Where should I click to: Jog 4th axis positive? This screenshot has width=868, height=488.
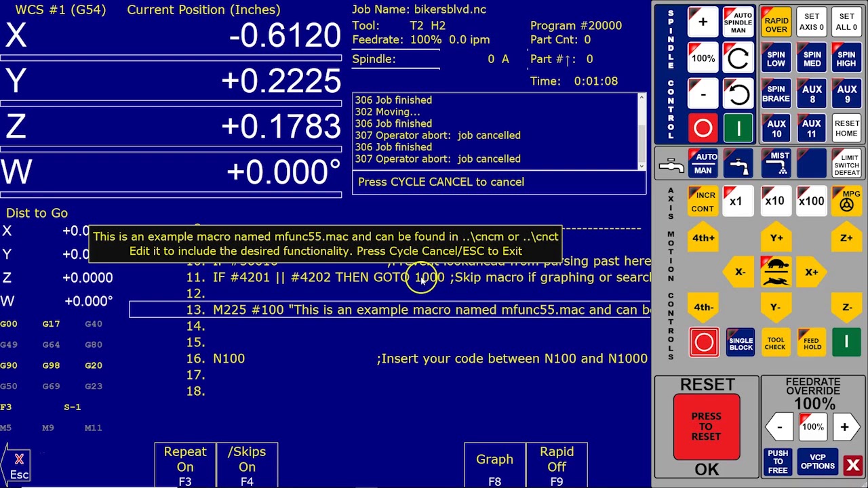[703, 238]
